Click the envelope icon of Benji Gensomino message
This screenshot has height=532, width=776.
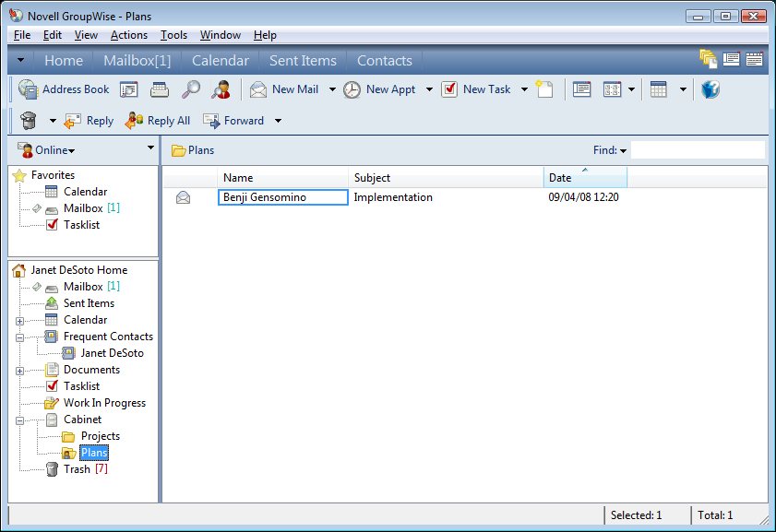point(183,197)
